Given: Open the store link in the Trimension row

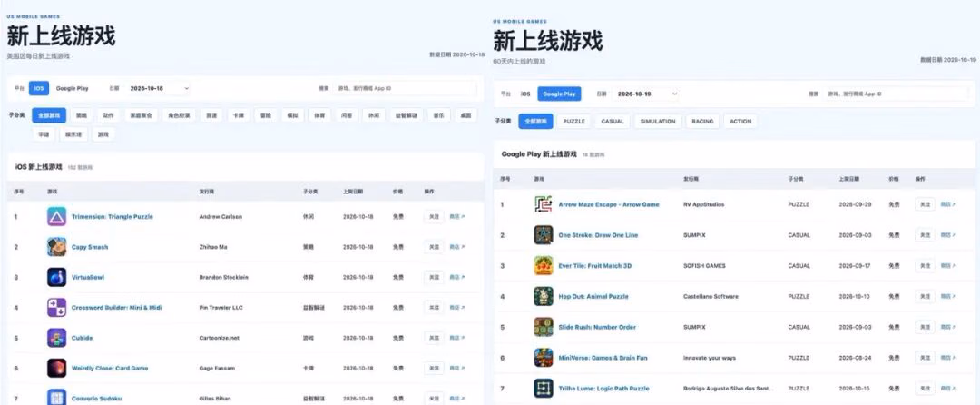Looking at the screenshot, I should 456,216.
